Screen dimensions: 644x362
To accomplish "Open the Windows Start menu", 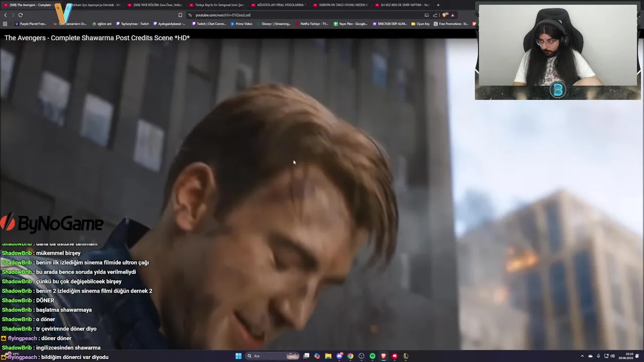I will point(238,356).
